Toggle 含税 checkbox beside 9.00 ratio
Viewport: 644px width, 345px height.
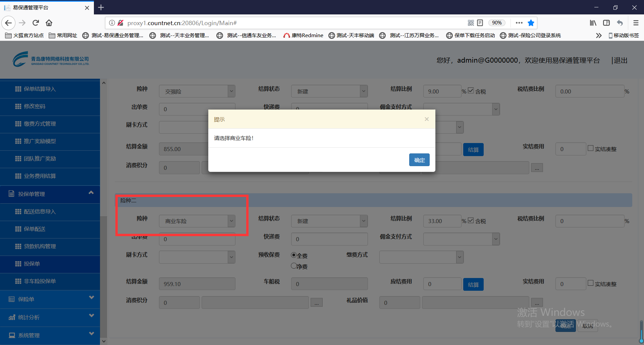[471, 90]
